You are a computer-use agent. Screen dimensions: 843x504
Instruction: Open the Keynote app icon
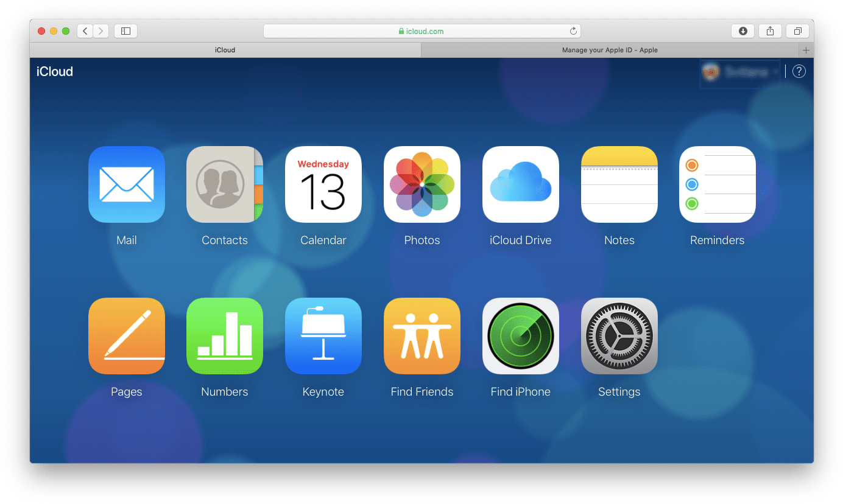323,336
